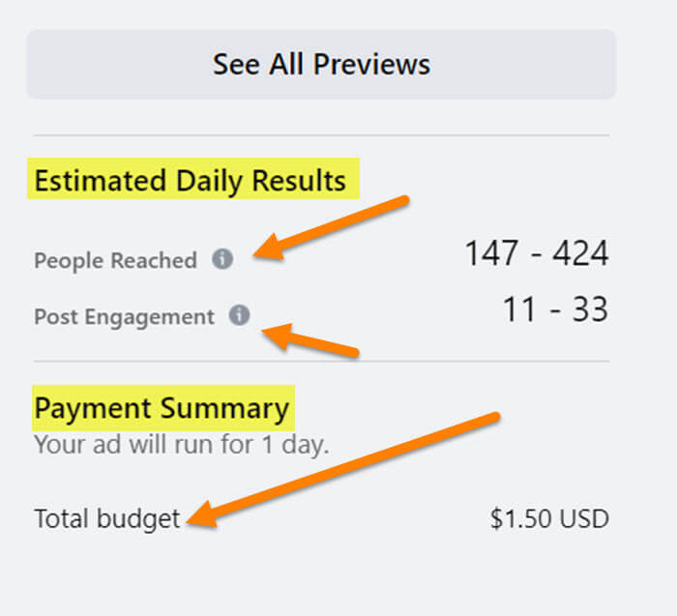Screen dimensions: 677x616
Task: Click the orange arrow pointing to Post Engagement
Action: tap(310, 339)
